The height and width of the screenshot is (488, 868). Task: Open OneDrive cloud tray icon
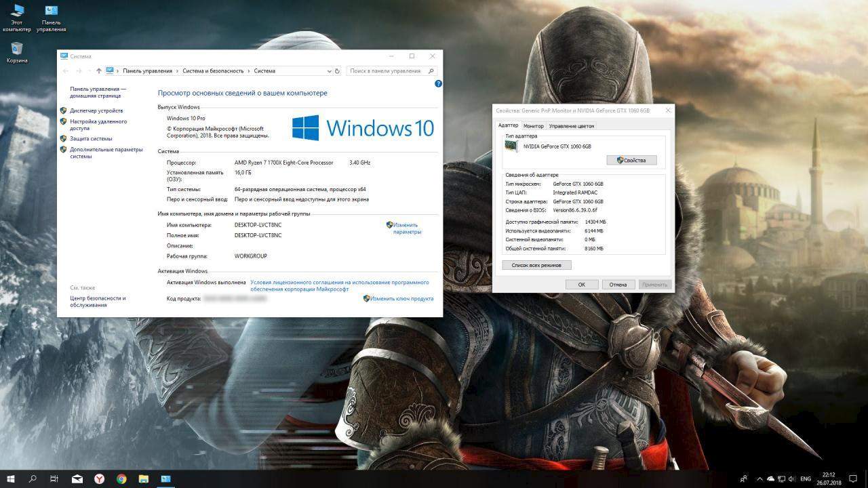(x=770, y=479)
